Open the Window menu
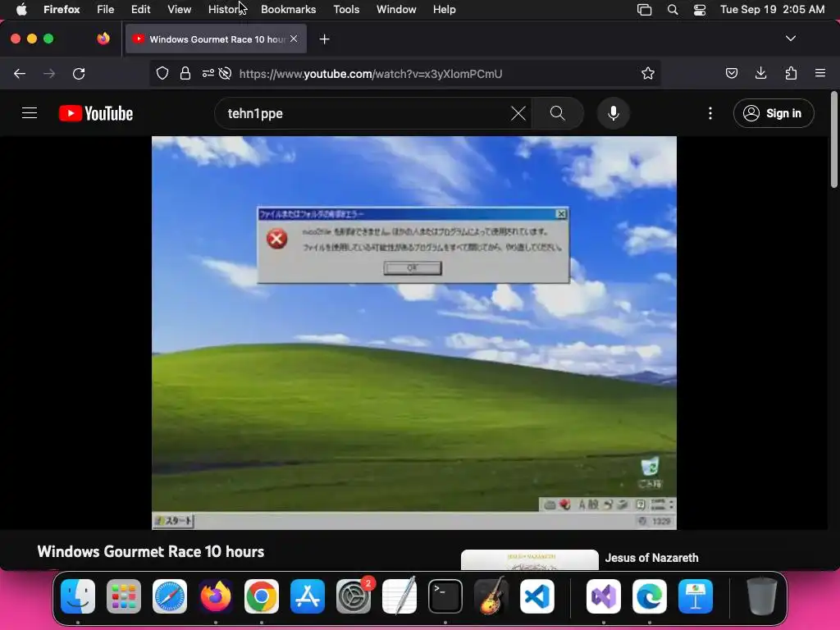Viewport: 840px width, 630px height. pyautogui.click(x=396, y=9)
